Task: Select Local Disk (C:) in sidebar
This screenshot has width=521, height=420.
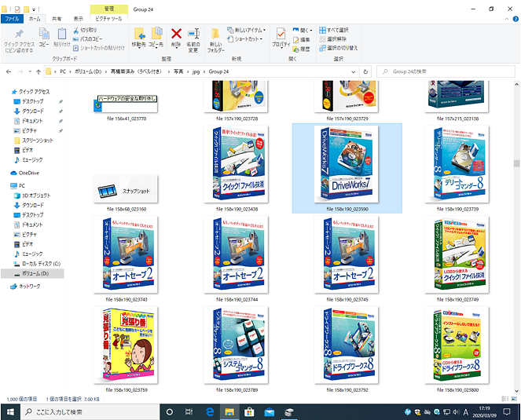Action: [37, 264]
